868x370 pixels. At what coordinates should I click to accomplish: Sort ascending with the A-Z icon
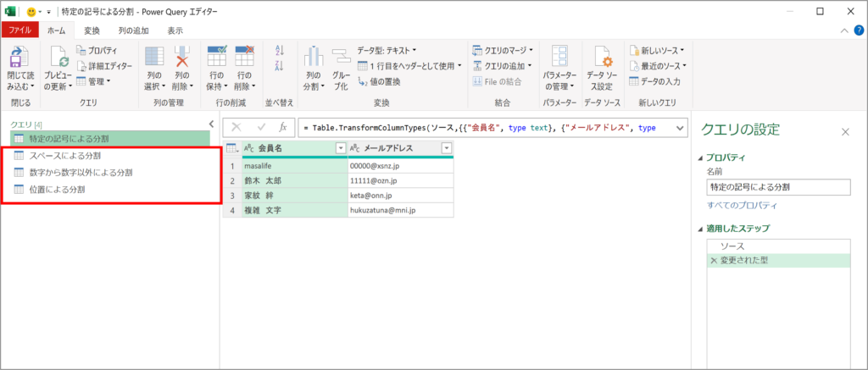click(280, 51)
